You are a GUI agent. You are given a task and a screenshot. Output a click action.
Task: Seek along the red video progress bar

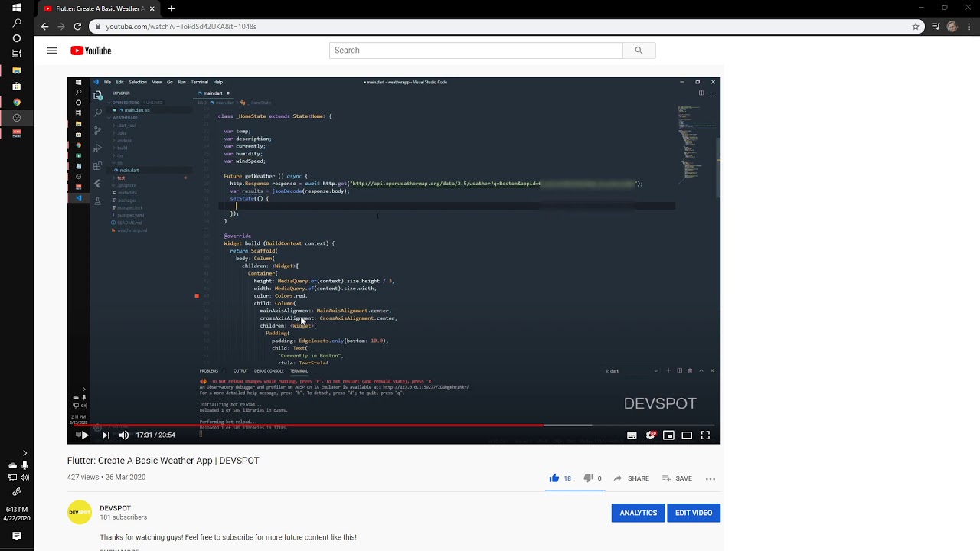[x=394, y=425]
